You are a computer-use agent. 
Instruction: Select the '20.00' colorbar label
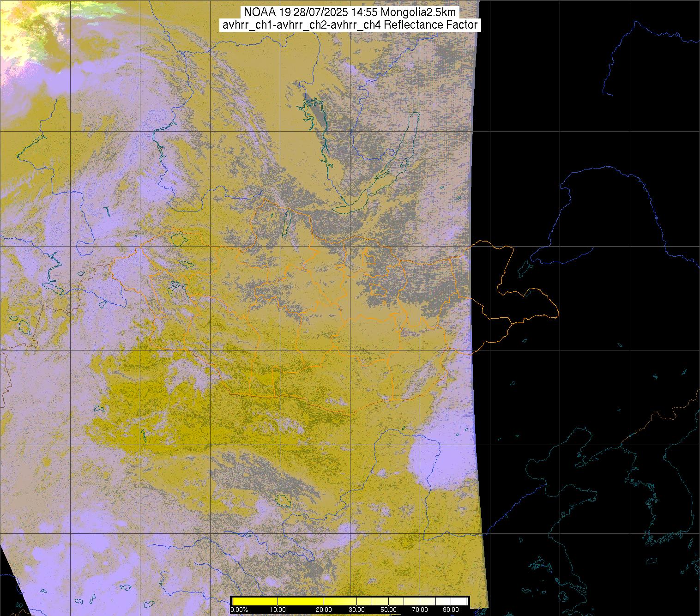tap(325, 610)
